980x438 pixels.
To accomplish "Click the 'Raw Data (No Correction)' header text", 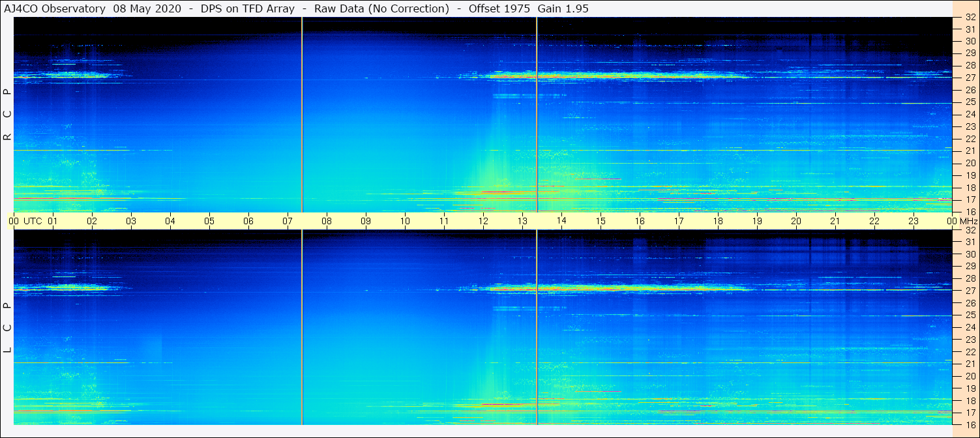I will (381, 8).
